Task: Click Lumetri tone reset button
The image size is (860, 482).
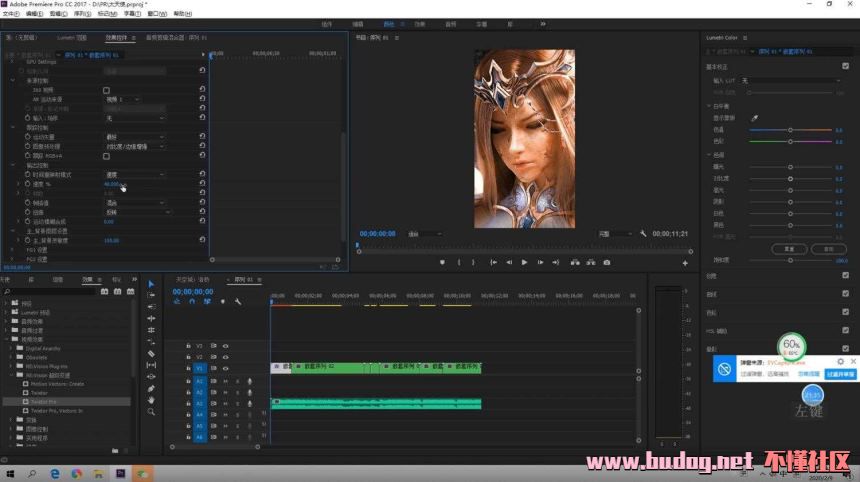Action: 789,249
